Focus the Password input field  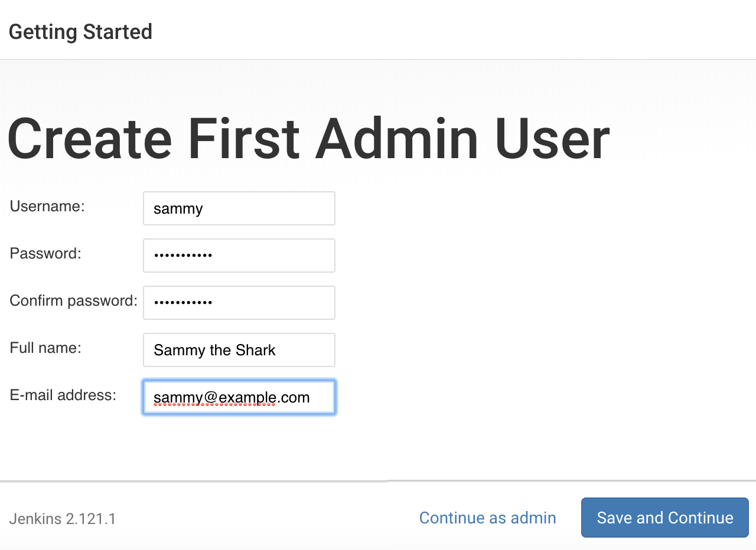tap(239, 256)
